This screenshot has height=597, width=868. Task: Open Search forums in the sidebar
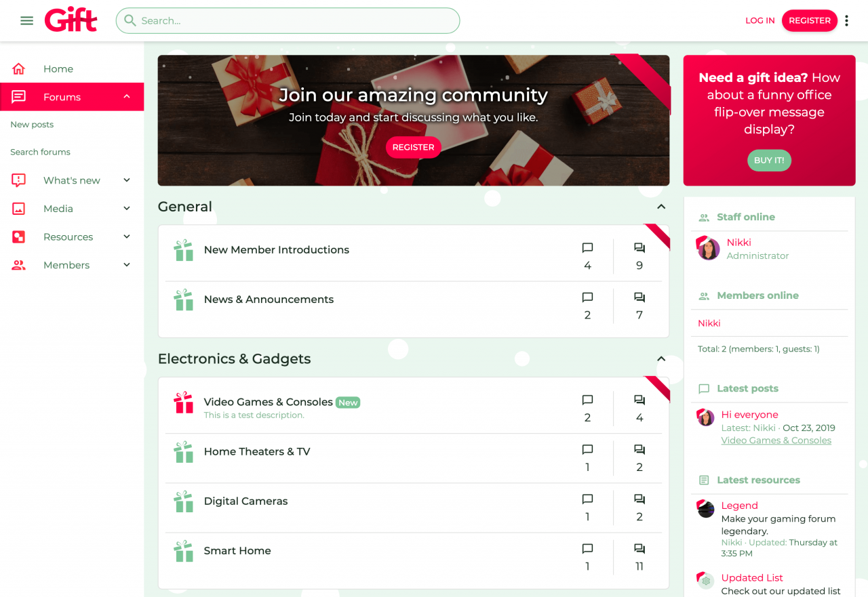click(40, 152)
